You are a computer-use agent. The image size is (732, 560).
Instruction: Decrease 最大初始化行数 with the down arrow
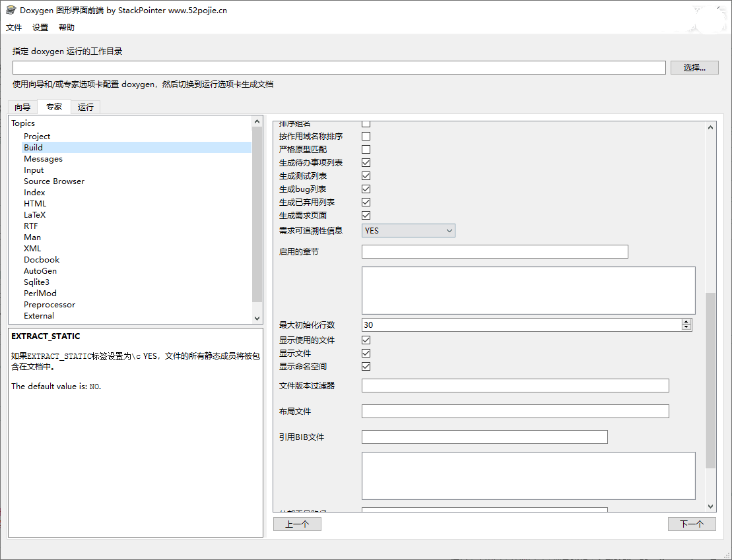[686, 327]
